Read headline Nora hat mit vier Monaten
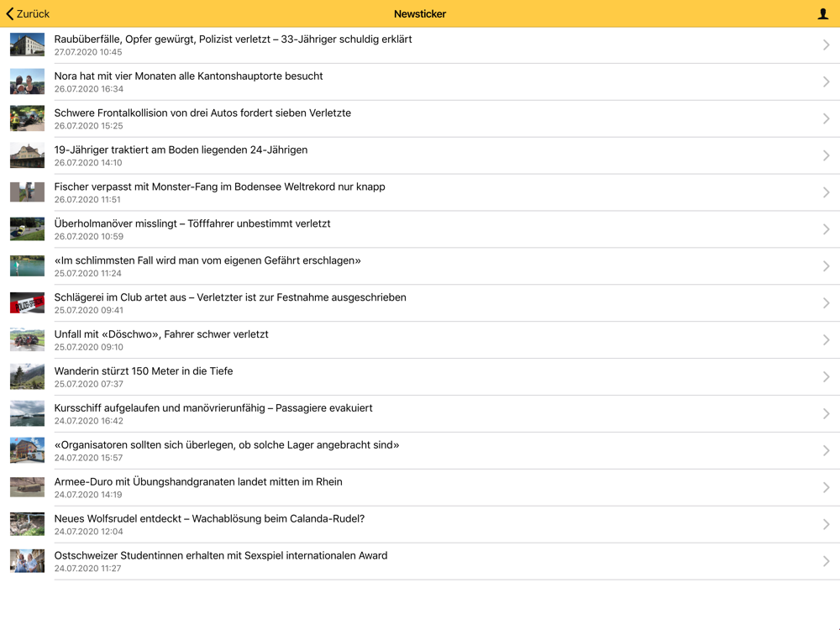Screen dimensions: 840x630 (188, 76)
